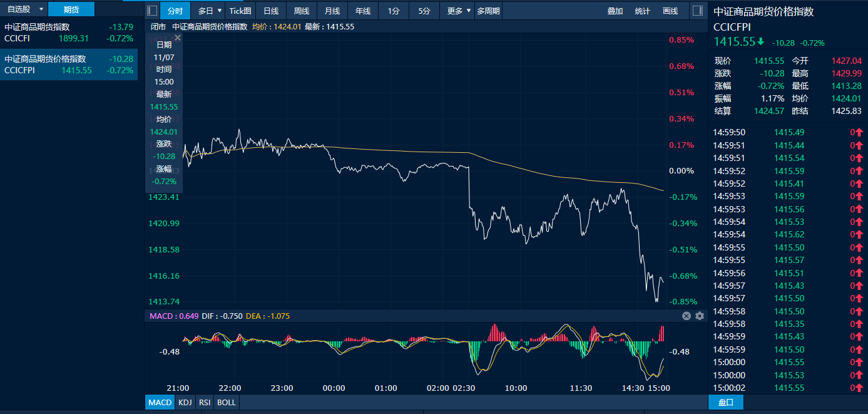
Task: Click the 盘口 tab at bottom right
Action: click(726, 402)
